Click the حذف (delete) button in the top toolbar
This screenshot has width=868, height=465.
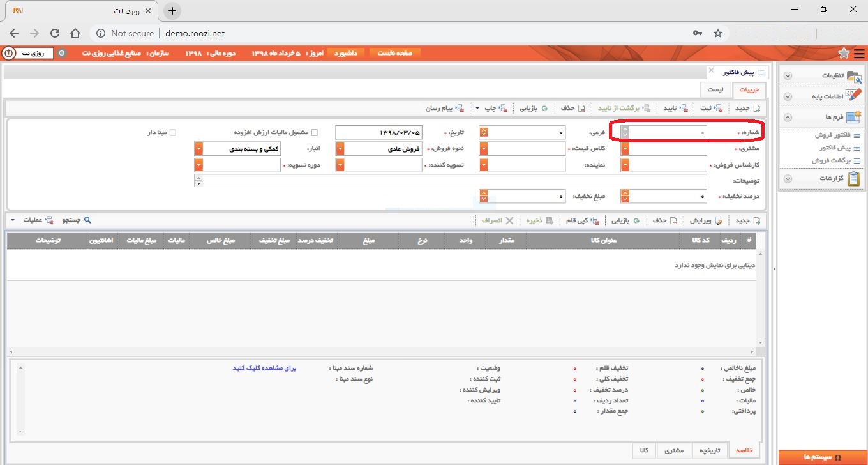pyautogui.click(x=572, y=108)
